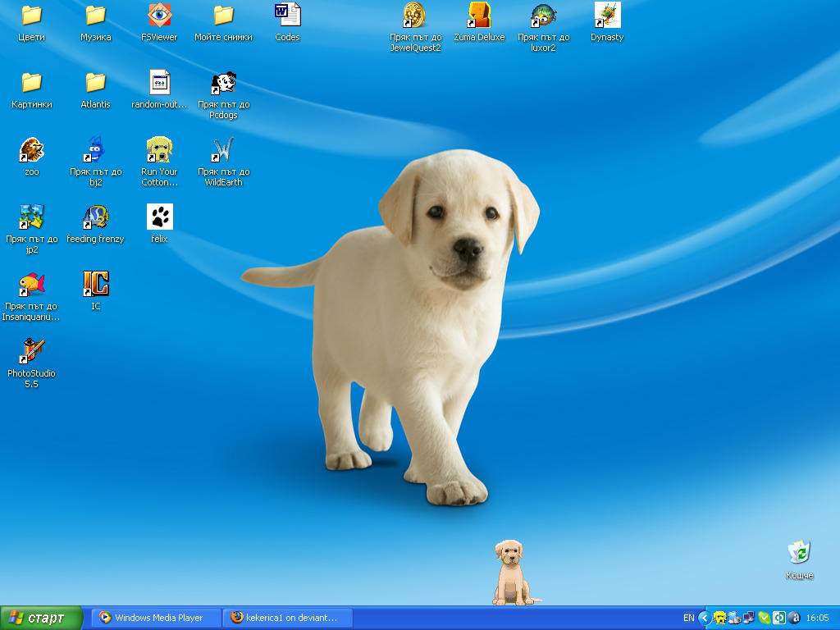Screen dimensions: 840x630
Task: Open the green Skype tray icon
Action: [764, 619]
